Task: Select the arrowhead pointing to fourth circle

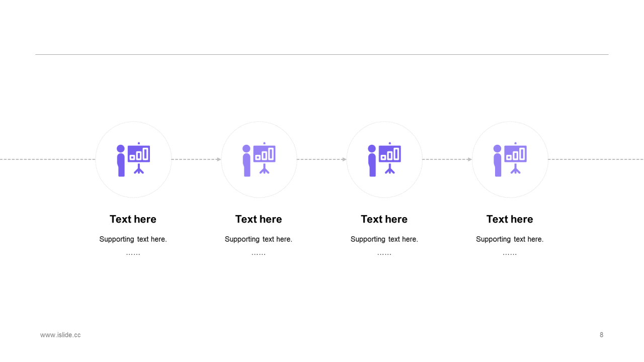Action: point(470,159)
